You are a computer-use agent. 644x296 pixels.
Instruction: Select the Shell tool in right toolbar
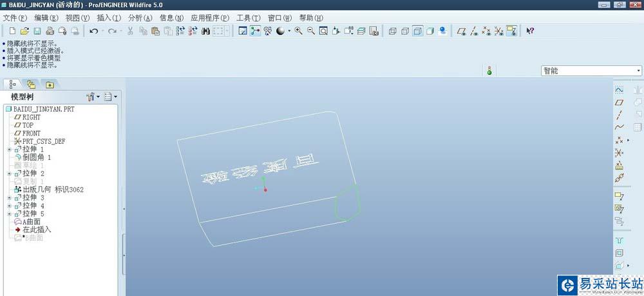click(x=619, y=253)
